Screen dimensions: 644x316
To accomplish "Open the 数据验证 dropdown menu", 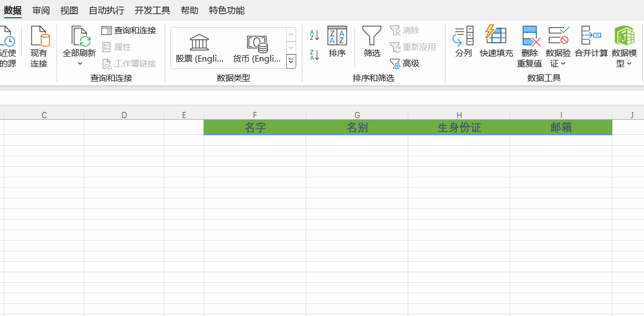I will click(563, 64).
